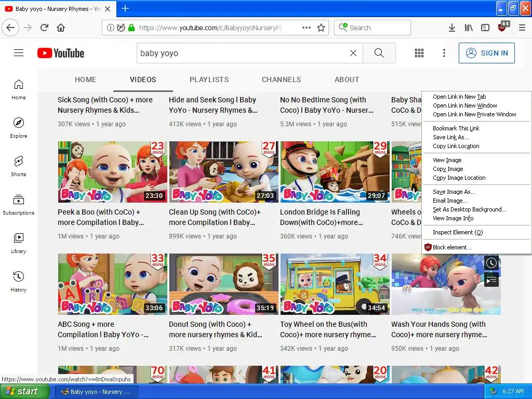Screen dimensions: 532x399
Task: Open Explore in YouTube sidebar
Action: (x=19, y=128)
